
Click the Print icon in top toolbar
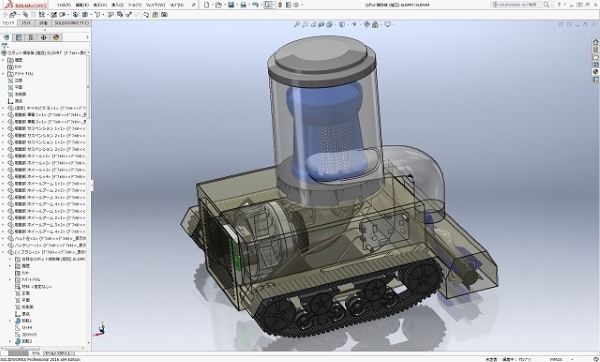pos(243,5)
